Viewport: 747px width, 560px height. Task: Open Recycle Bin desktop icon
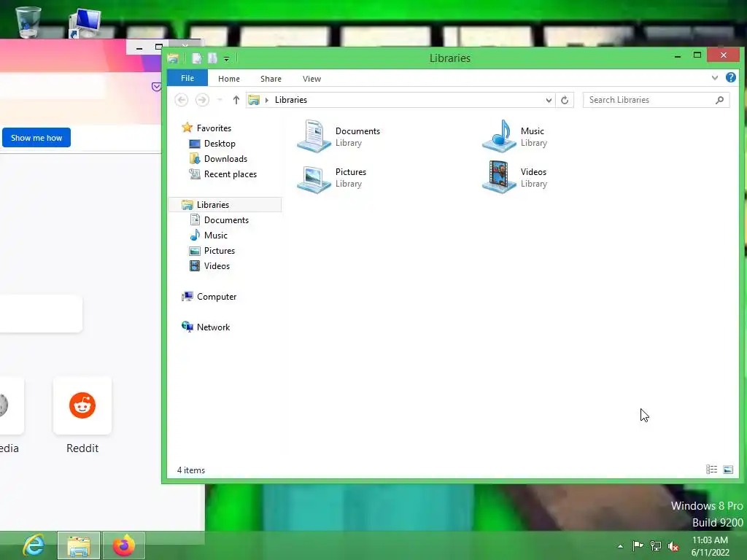[28, 21]
